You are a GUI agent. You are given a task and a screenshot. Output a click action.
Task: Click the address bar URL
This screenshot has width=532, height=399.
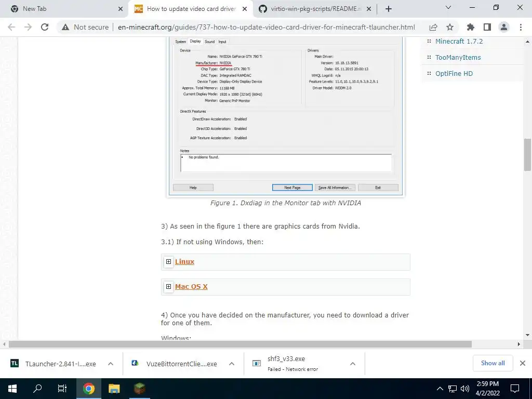[x=267, y=27]
